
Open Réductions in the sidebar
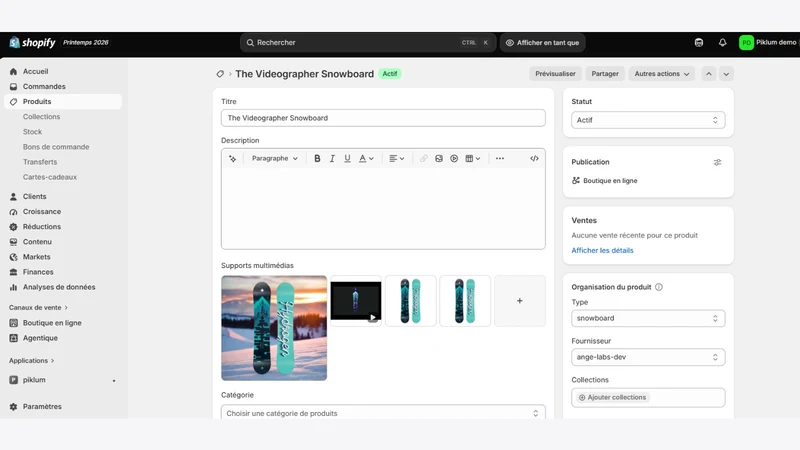41,227
